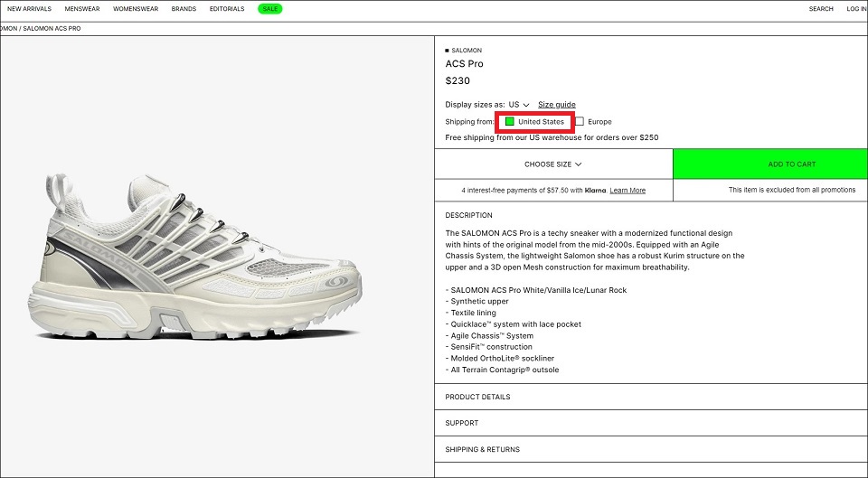The width and height of the screenshot is (868, 478).
Task: Expand Shipping & Returns section
Action: click(x=651, y=449)
